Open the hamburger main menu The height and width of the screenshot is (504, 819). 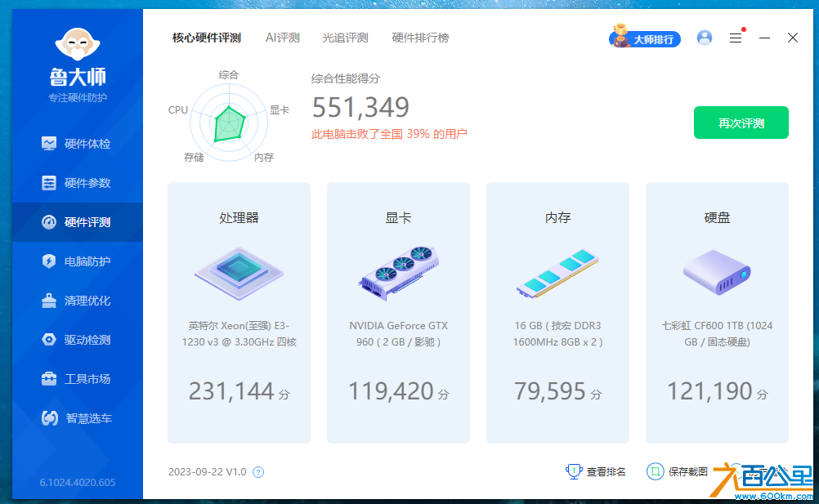[736, 38]
